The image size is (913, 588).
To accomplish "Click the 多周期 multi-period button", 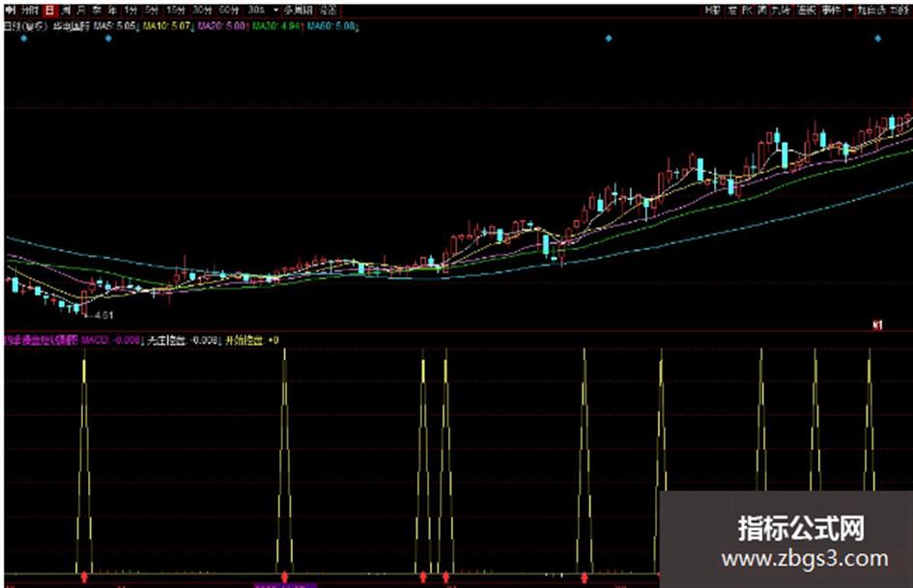I will pyautogui.click(x=298, y=10).
